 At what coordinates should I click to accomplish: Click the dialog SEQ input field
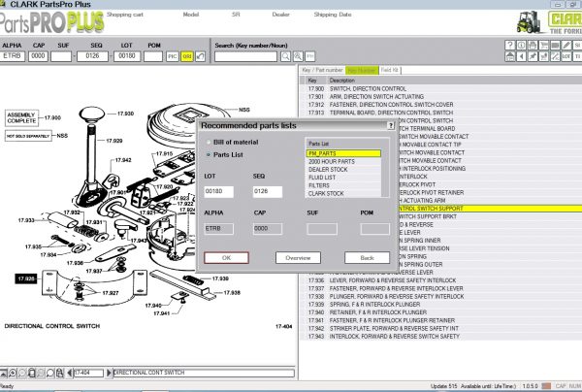point(268,191)
